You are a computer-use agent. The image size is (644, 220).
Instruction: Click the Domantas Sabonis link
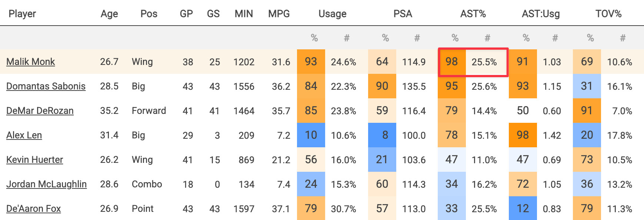pos(46,86)
